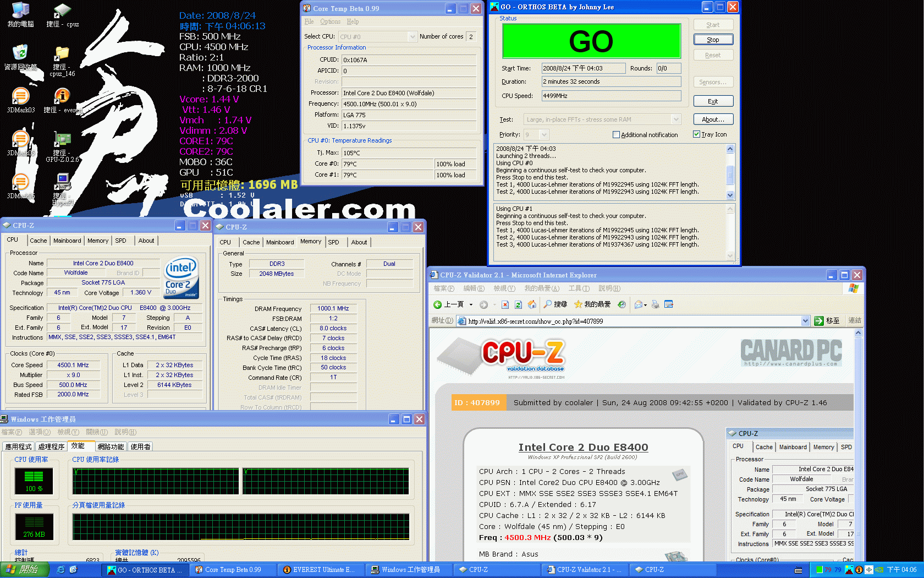This screenshot has height=578, width=924.
Task: Open the 我的電腦 desktop icon
Action: (x=20, y=14)
